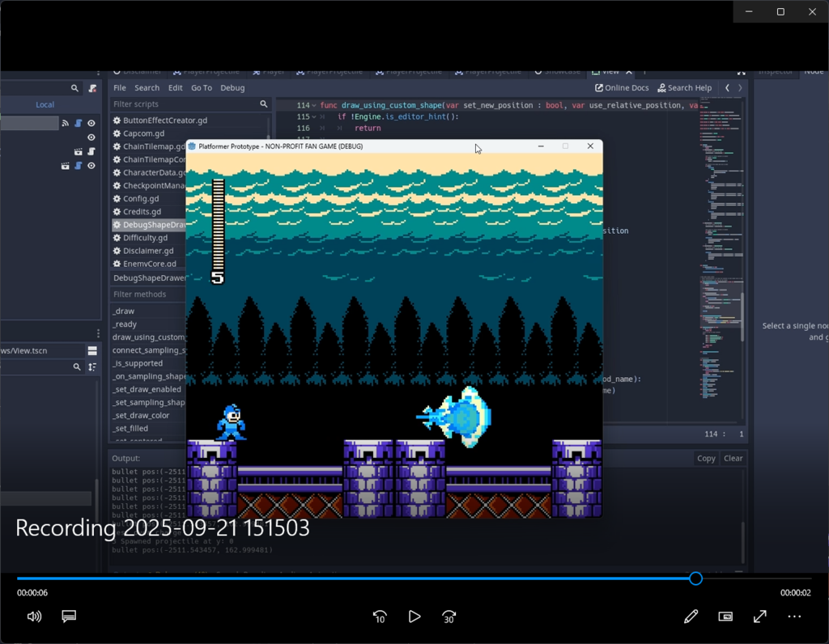Play the recording video

coord(414,616)
